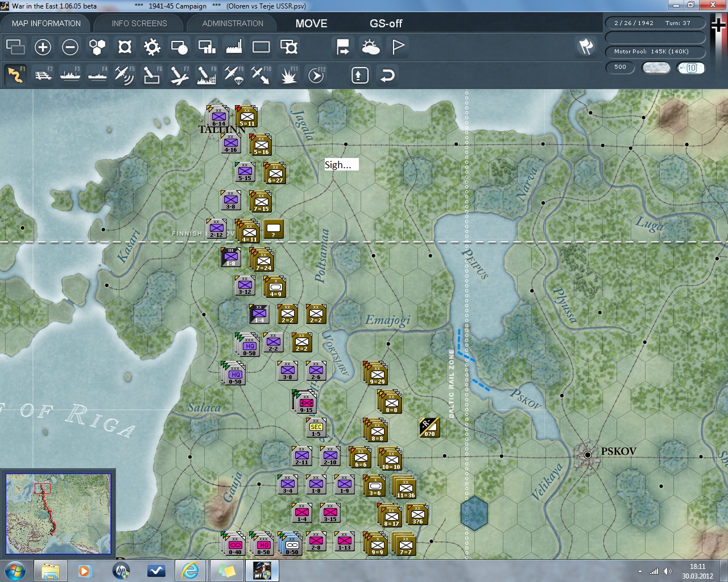Open the Windows Start menu

[x=15, y=570]
